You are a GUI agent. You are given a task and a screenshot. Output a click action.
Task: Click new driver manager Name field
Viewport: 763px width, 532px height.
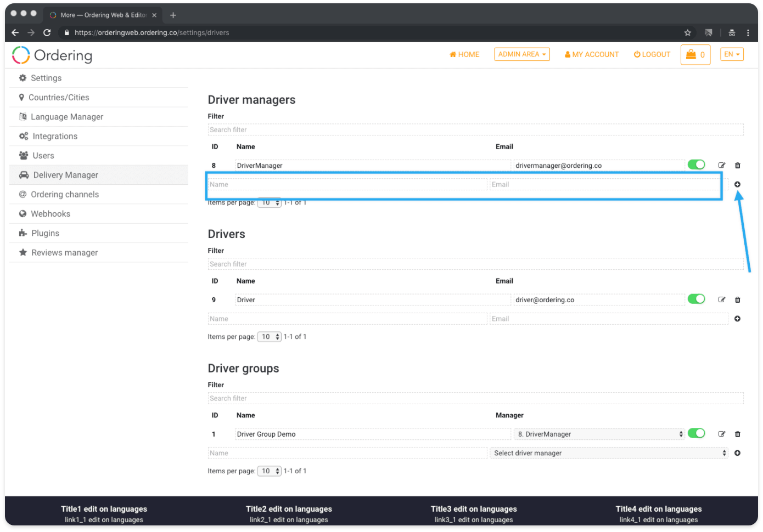tap(347, 184)
